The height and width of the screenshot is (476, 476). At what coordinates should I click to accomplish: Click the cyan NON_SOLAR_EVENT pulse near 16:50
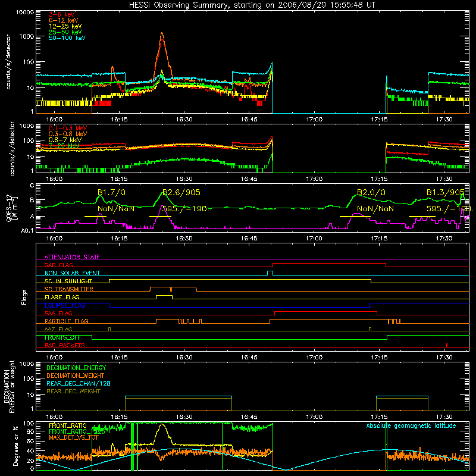click(x=270, y=273)
